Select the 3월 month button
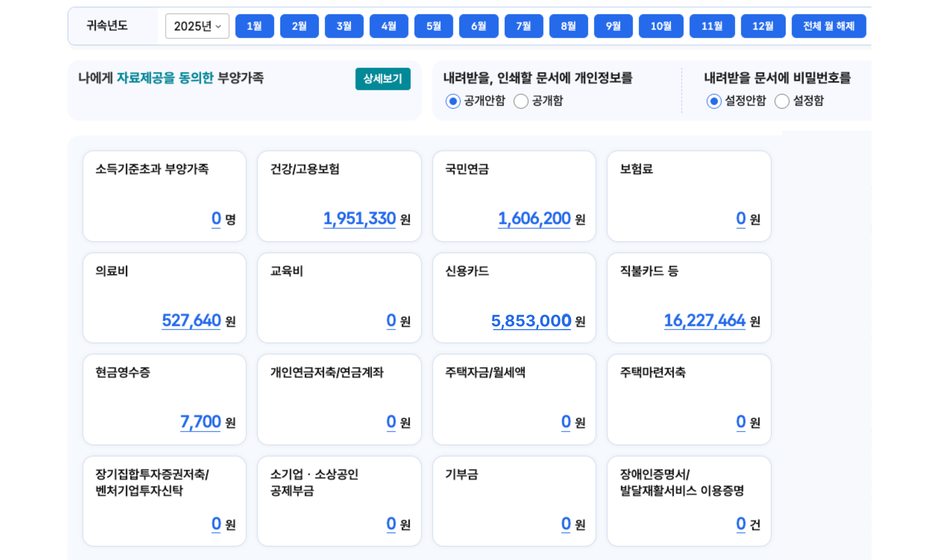Image resolution: width=934 pixels, height=560 pixels. pyautogui.click(x=344, y=26)
